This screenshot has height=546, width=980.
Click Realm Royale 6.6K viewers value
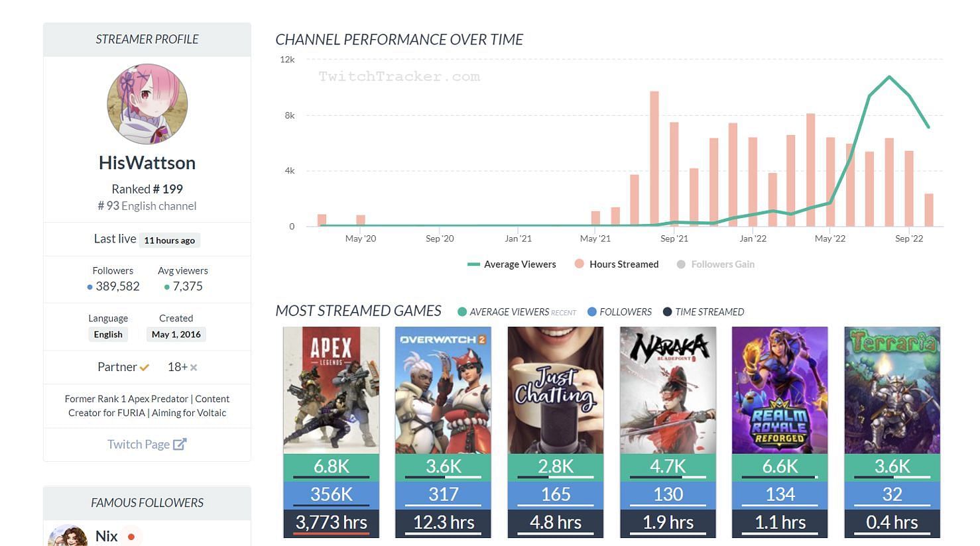pyautogui.click(x=780, y=466)
